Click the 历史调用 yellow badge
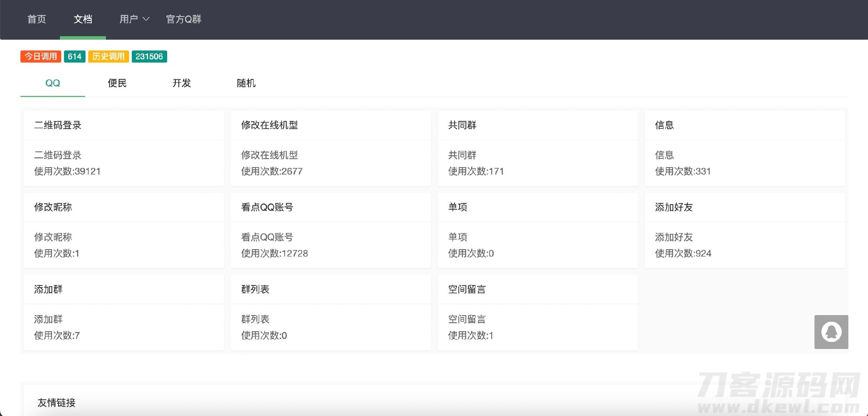Screen dimensions: 868x416 [108, 56]
